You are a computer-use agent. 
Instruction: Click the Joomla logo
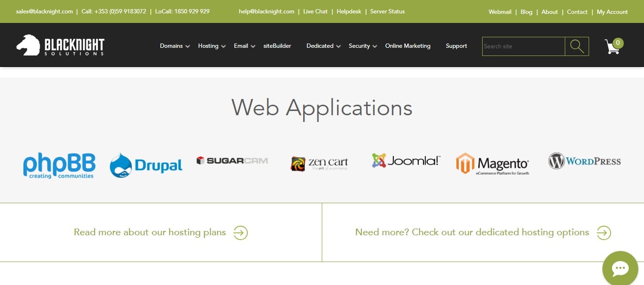click(x=406, y=161)
